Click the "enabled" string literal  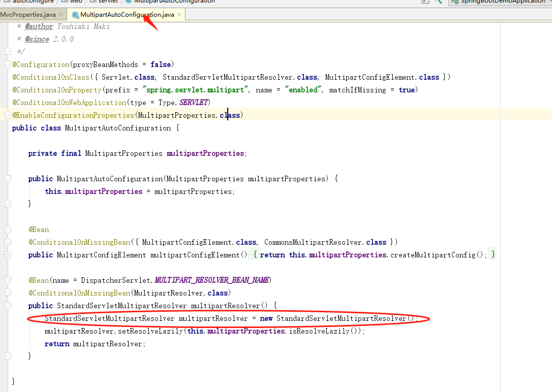(303, 90)
